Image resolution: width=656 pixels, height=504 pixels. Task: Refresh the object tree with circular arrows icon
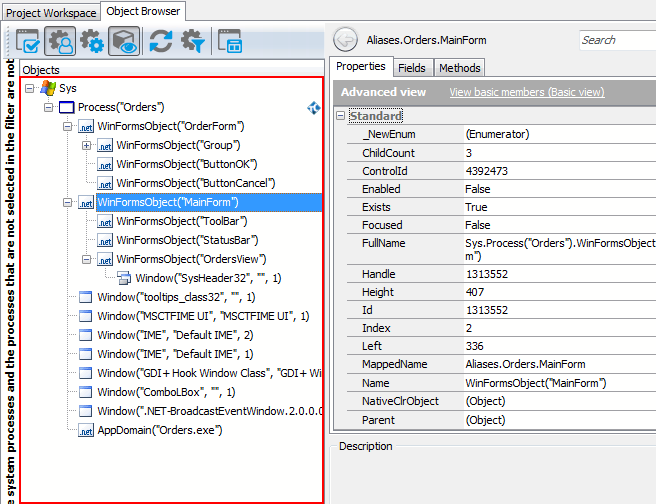pyautogui.click(x=160, y=40)
